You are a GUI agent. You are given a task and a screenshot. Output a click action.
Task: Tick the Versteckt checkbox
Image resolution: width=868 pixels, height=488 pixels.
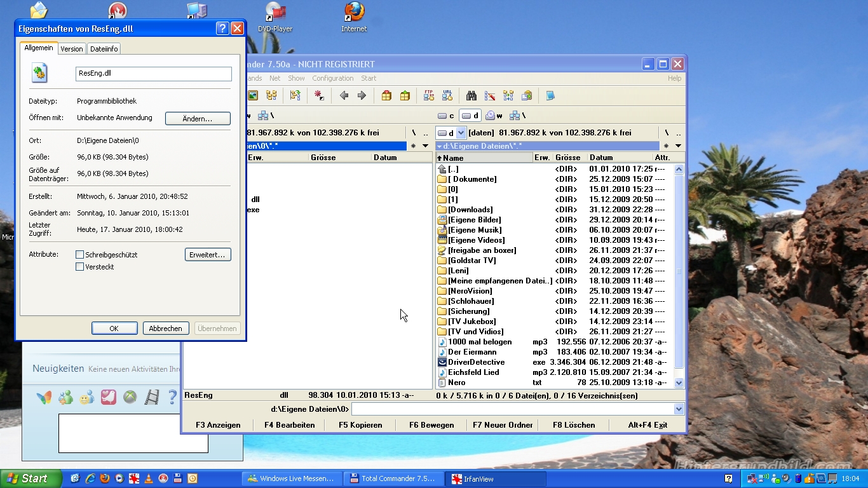(x=80, y=267)
